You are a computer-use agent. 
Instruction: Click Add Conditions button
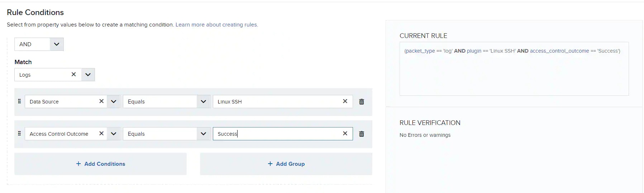tap(100, 164)
